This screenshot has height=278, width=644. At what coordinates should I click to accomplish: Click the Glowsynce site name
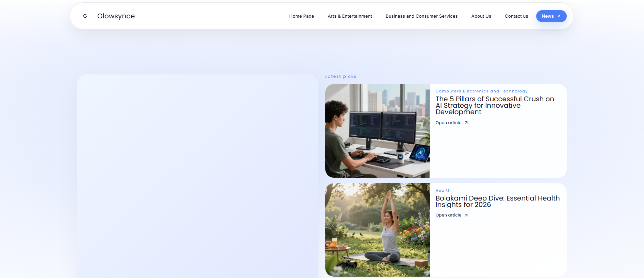tap(116, 16)
